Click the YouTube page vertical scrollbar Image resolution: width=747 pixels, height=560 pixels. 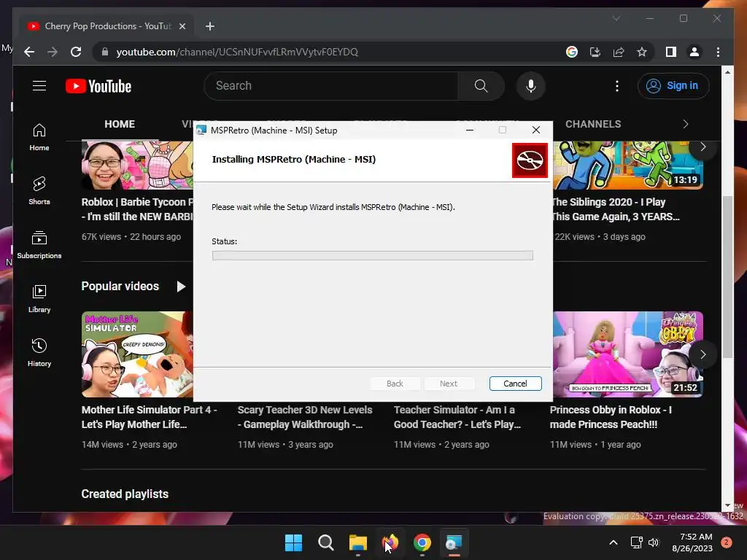(x=727, y=276)
